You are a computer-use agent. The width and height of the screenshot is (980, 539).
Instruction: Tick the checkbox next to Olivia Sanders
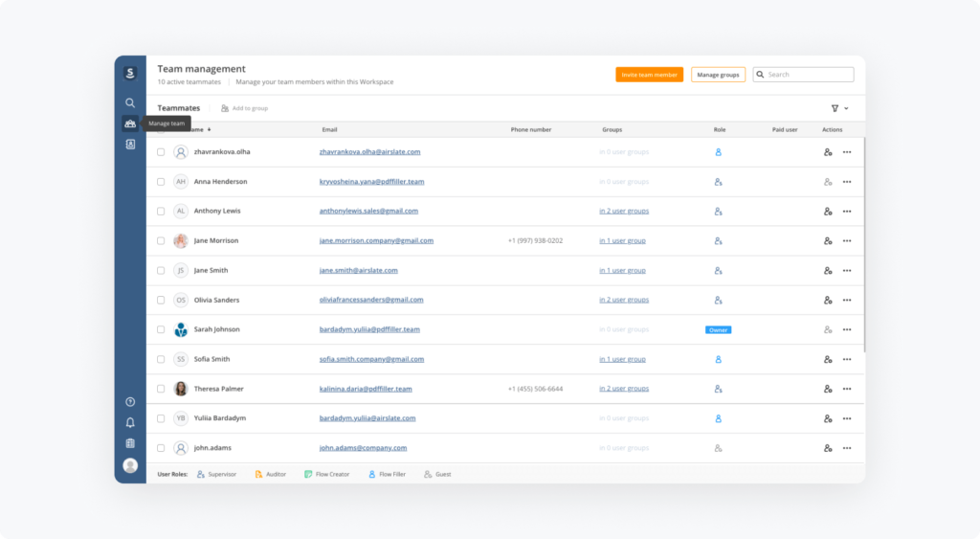point(161,301)
